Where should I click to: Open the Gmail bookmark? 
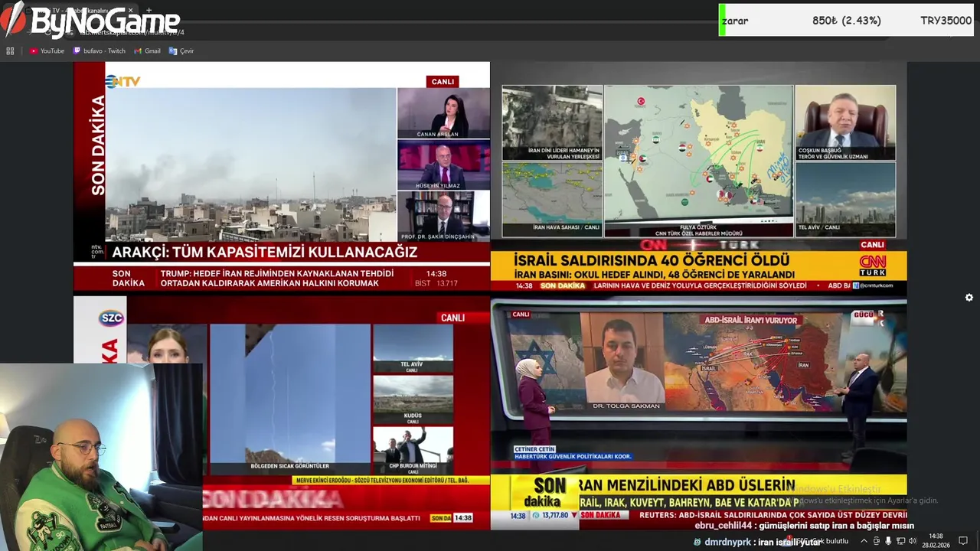147,51
